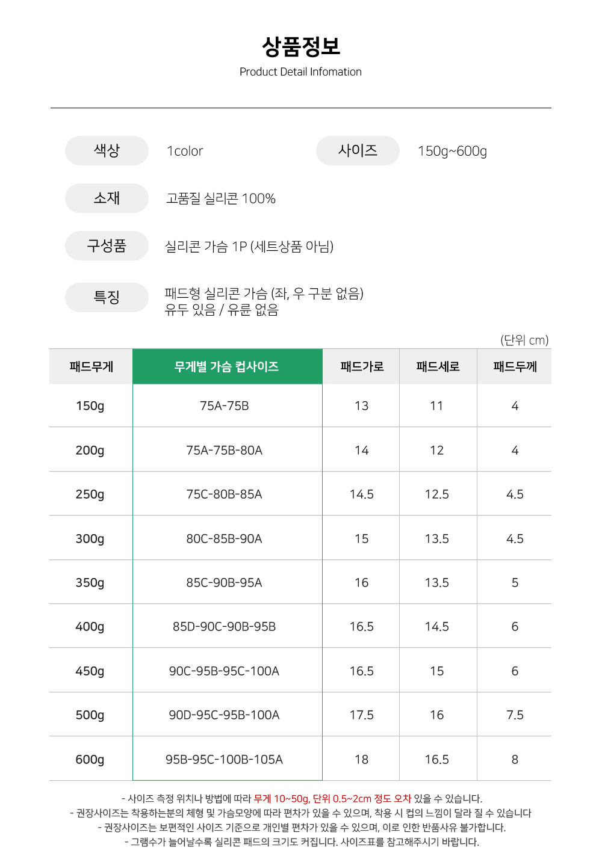Viewport: 602px width, 868px height.
Task: Click the 사이즈 pill label
Action: pyautogui.click(x=358, y=150)
